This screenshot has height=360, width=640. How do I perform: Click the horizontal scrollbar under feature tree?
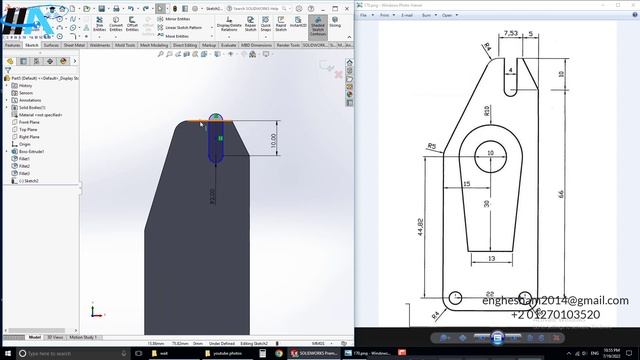[x=41, y=331]
